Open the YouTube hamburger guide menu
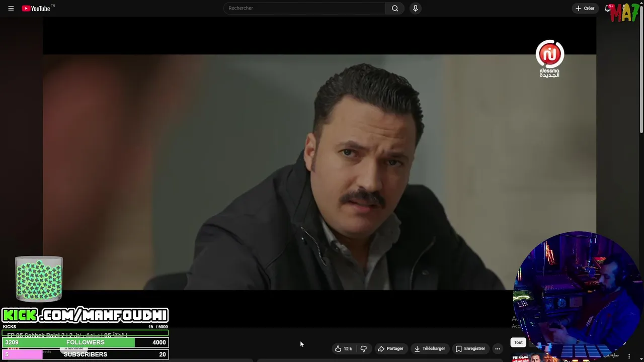Image resolution: width=644 pixels, height=362 pixels. (11, 8)
